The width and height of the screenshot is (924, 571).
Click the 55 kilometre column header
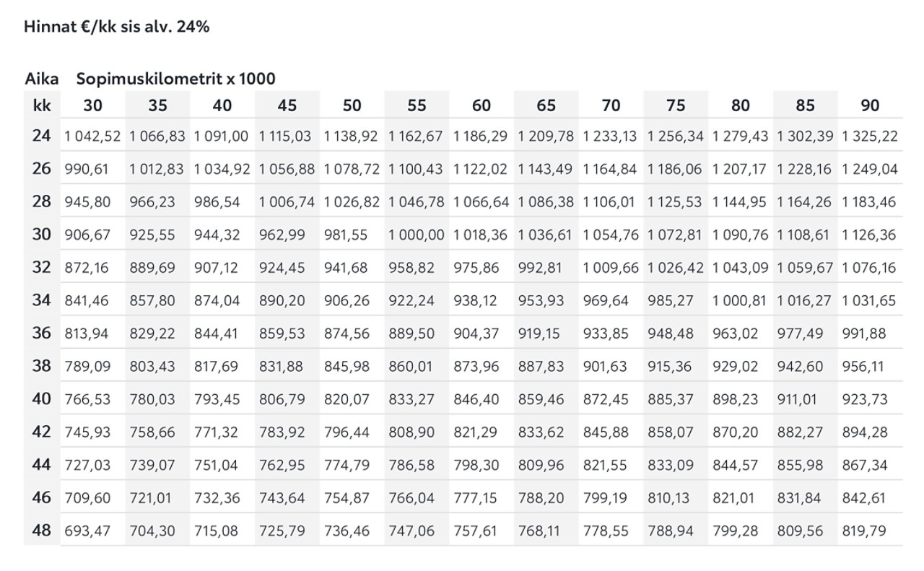(x=417, y=105)
